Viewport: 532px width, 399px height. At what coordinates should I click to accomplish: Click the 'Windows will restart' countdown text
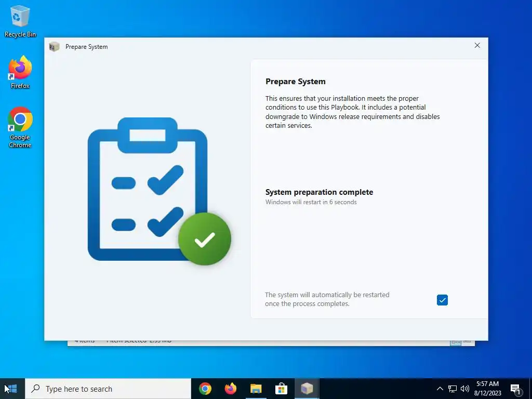(311, 202)
